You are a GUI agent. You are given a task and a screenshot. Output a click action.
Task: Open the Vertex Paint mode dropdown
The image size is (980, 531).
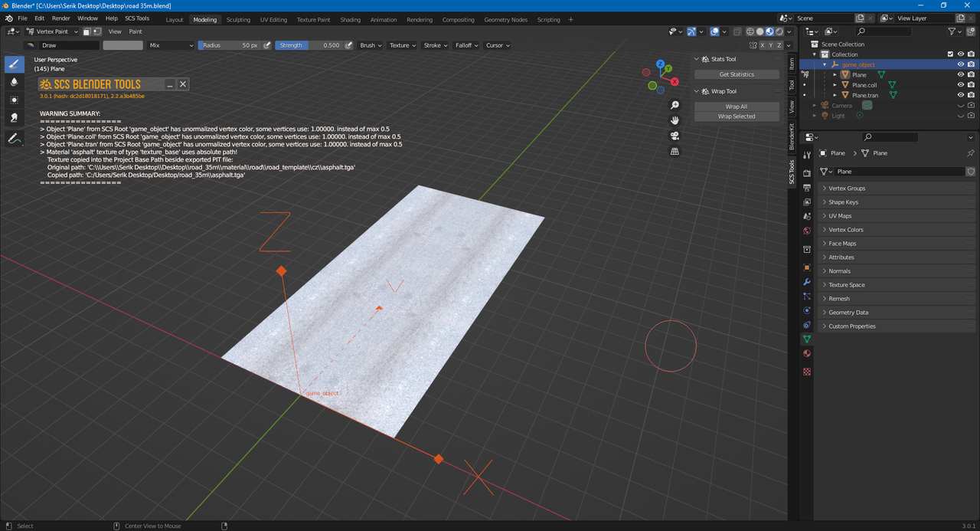tap(53, 31)
